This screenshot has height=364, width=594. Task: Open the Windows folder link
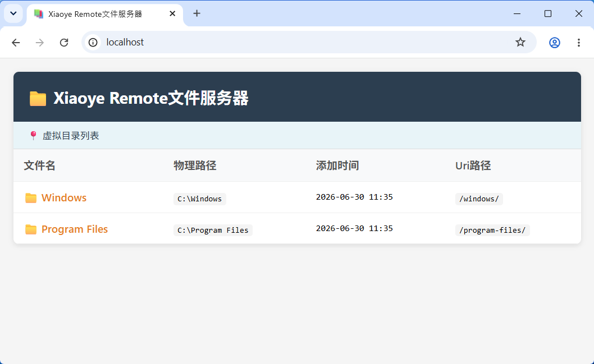coord(63,197)
